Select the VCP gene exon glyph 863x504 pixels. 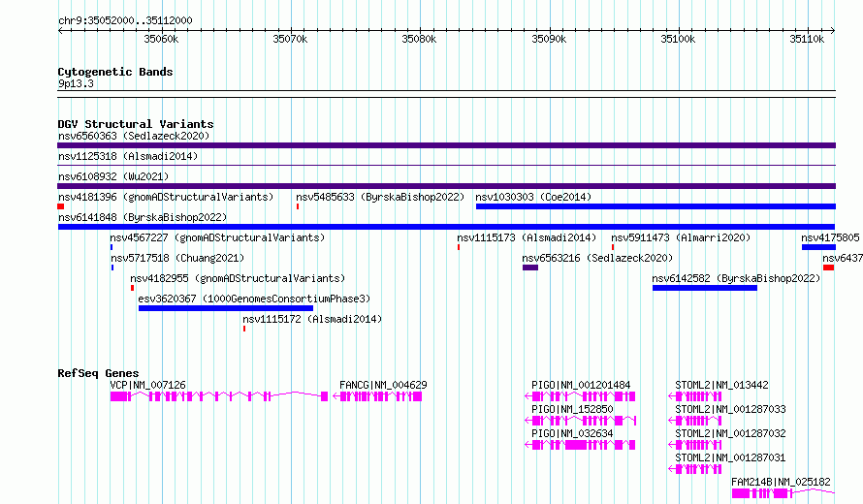[219, 396]
